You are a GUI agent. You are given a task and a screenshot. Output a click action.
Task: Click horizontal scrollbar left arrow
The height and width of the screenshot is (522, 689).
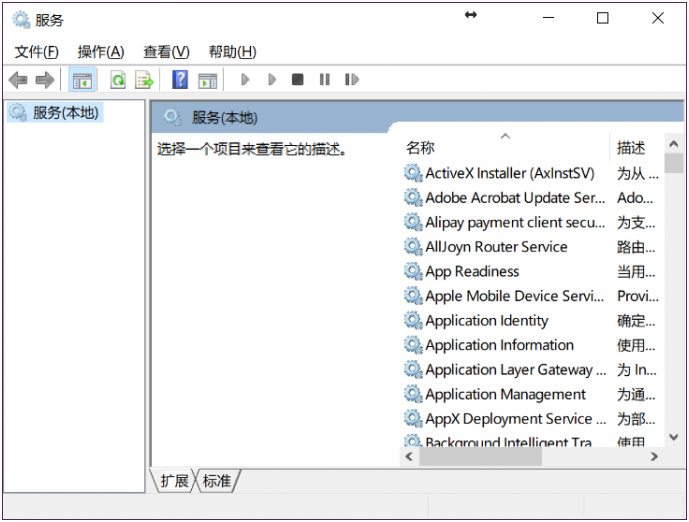pos(410,457)
